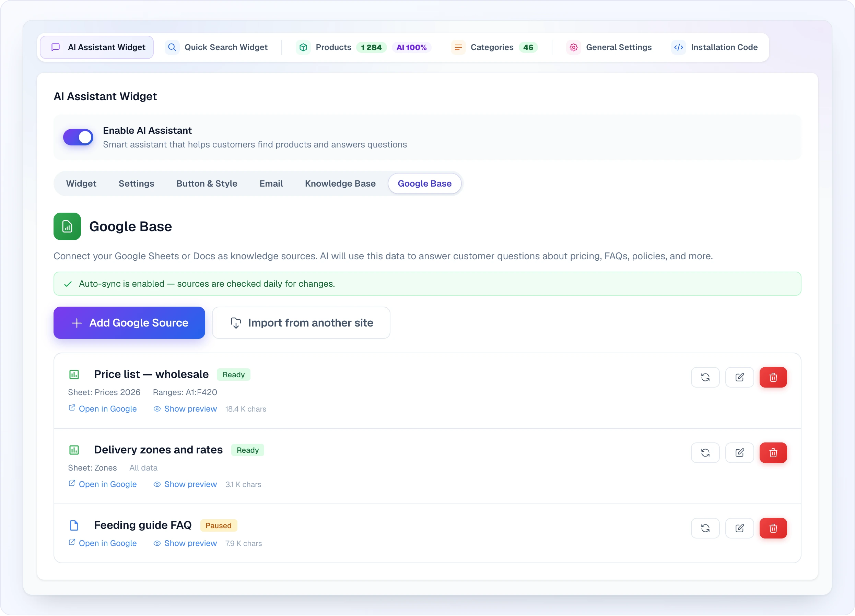
Task: Toggle the Enable AI Assistant switch
Action: click(78, 137)
